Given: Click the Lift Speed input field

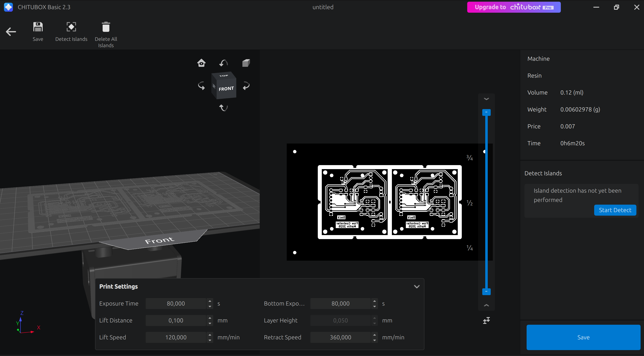Looking at the screenshot, I should 176,337.
